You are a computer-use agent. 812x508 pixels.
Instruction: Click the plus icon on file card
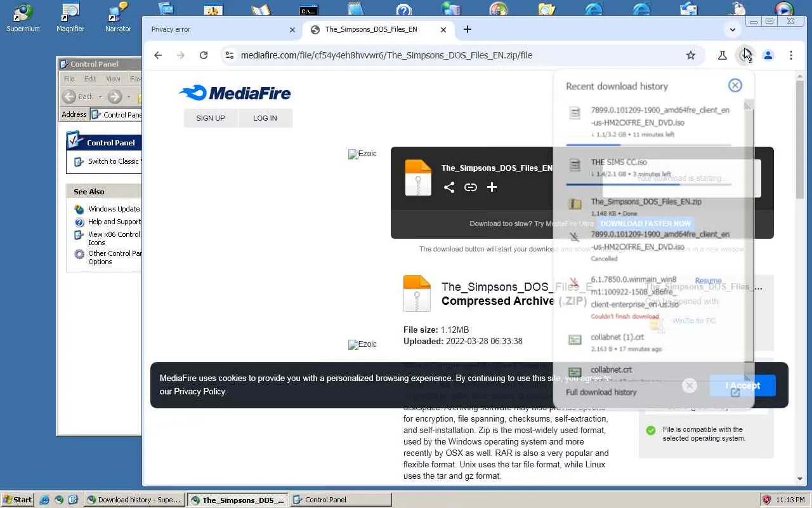click(x=492, y=187)
